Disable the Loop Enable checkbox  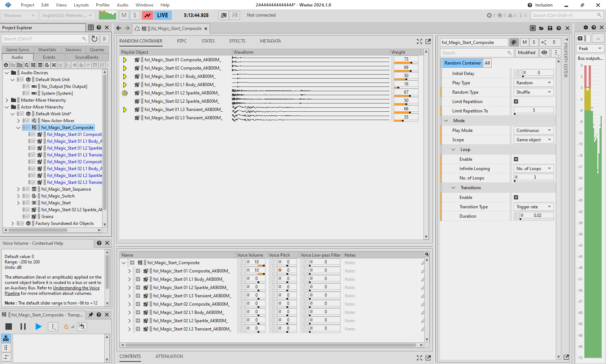(516, 159)
